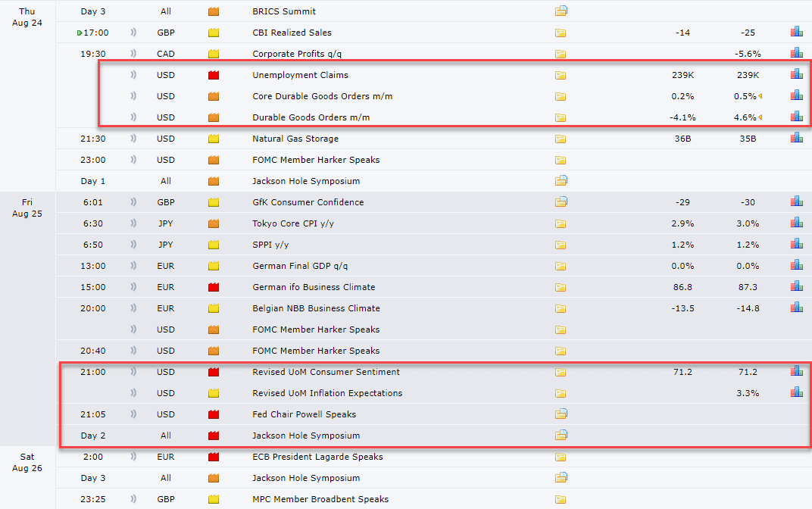812x509 pixels.
Task: Show chart for CBI Realized Sales
Action: pyautogui.click(x=795, y=32)
